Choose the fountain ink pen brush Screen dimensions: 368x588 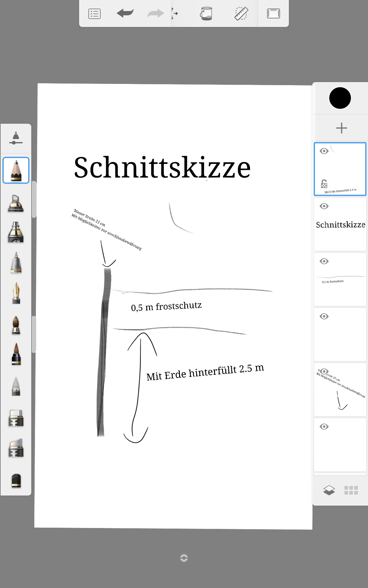coord(16,293)
